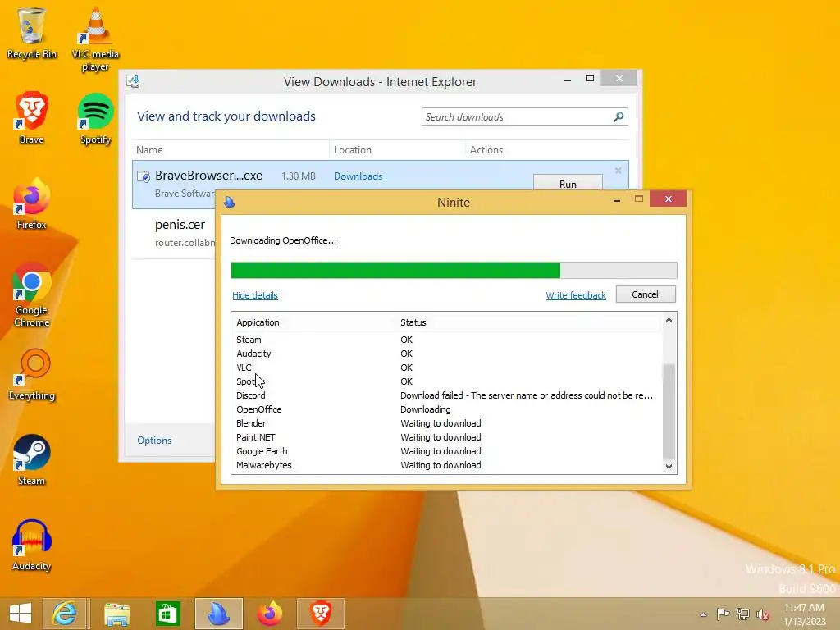Click the Ninite title bar app icon
The height and width of the screenshot is (630, 840).
tap(230, 202)
